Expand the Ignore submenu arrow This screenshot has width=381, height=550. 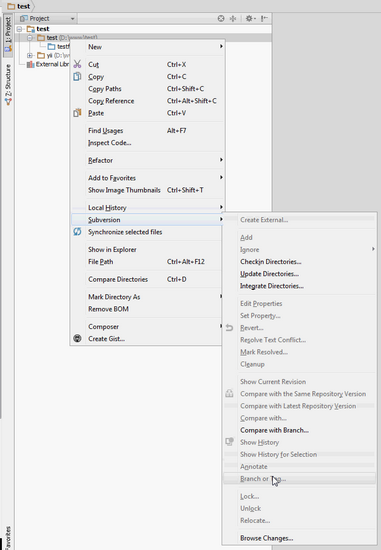[x=373, y=249]
